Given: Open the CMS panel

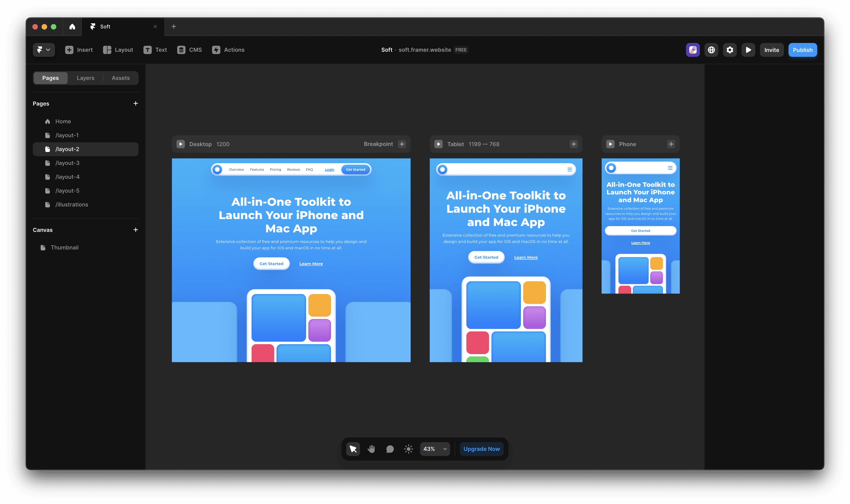Looking at the screenshot, I should pyautogui.click(x=189, y=50).
